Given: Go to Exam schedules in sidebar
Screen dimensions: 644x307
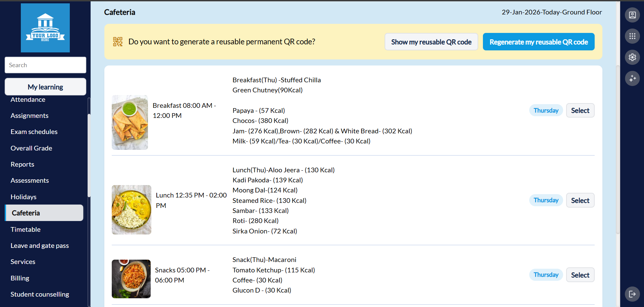Looking at the screenshot, I should (34, 132).
